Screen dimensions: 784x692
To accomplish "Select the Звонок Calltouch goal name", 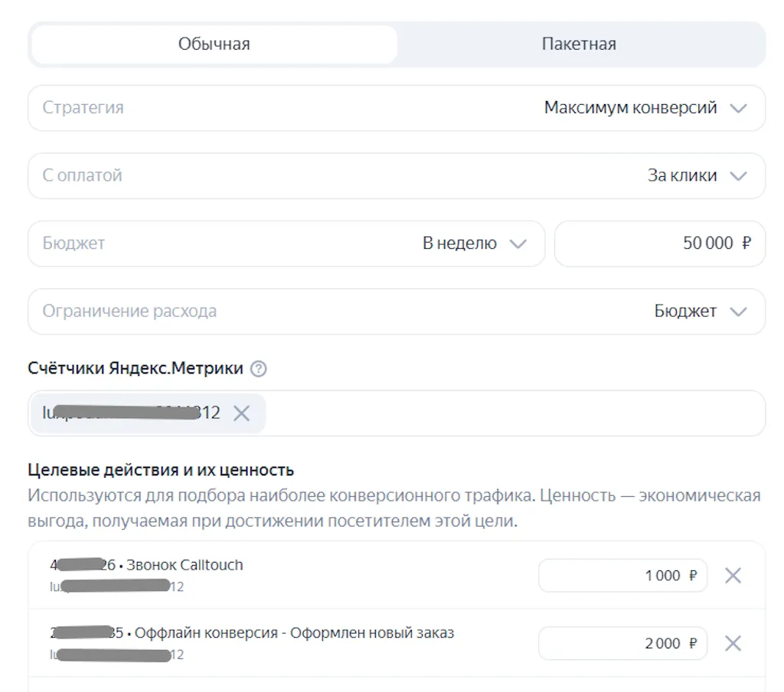I will pyautogui.click(x=184, y=566).
